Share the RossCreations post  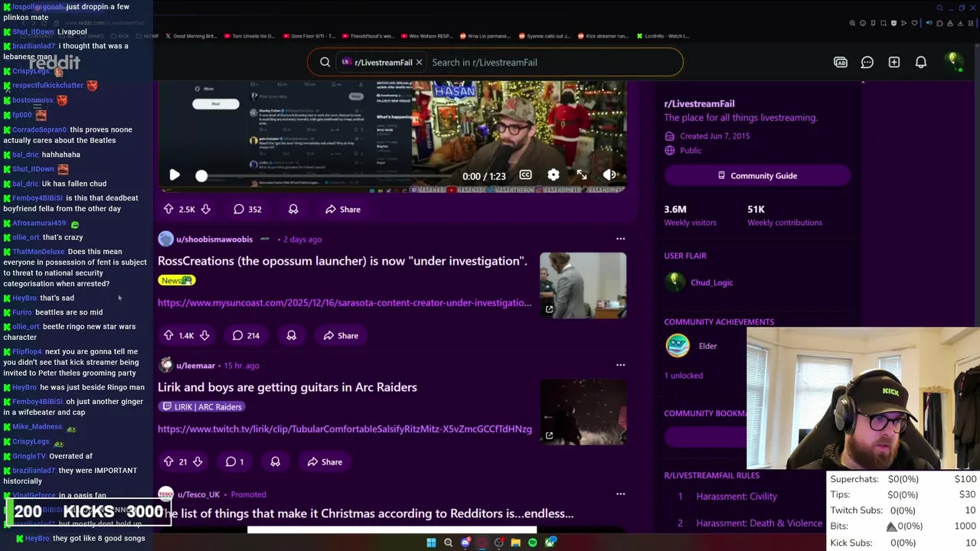pos(341,335)
